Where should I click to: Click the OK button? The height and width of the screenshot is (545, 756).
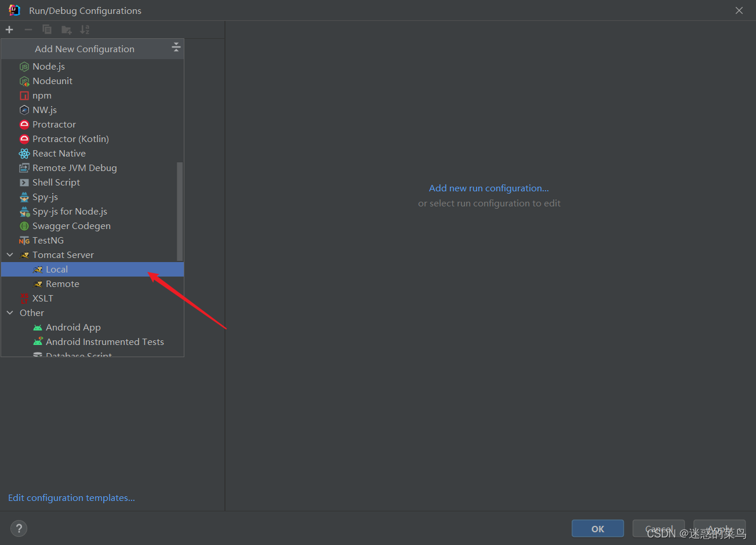(x=598, y=529)
